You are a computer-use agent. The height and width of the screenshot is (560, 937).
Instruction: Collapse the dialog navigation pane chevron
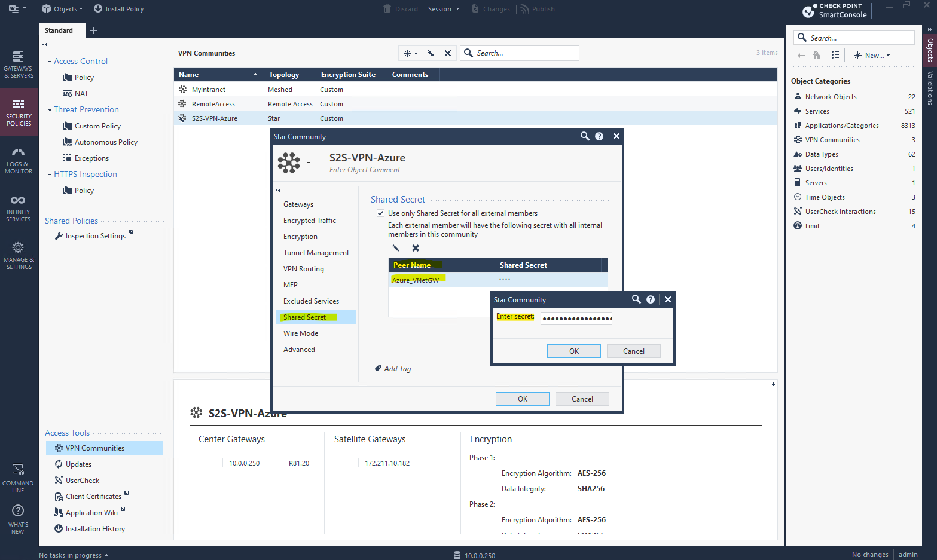tap(277, 191)
